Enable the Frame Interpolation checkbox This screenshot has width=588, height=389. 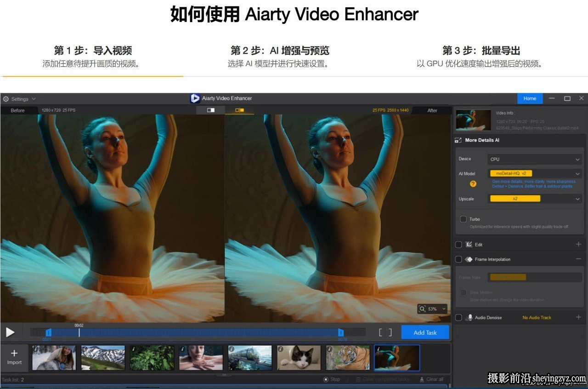coord(458,259)
